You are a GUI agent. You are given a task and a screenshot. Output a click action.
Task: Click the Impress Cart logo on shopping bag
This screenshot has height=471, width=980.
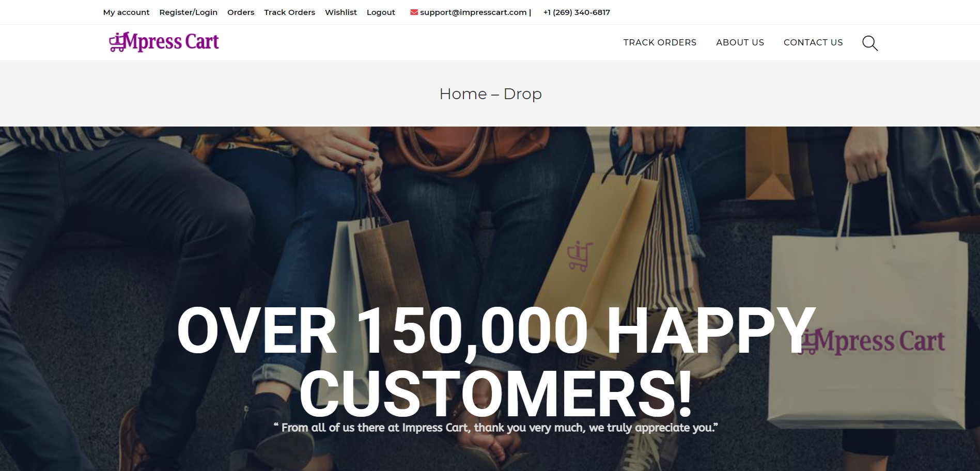click(x=872, y=341)
